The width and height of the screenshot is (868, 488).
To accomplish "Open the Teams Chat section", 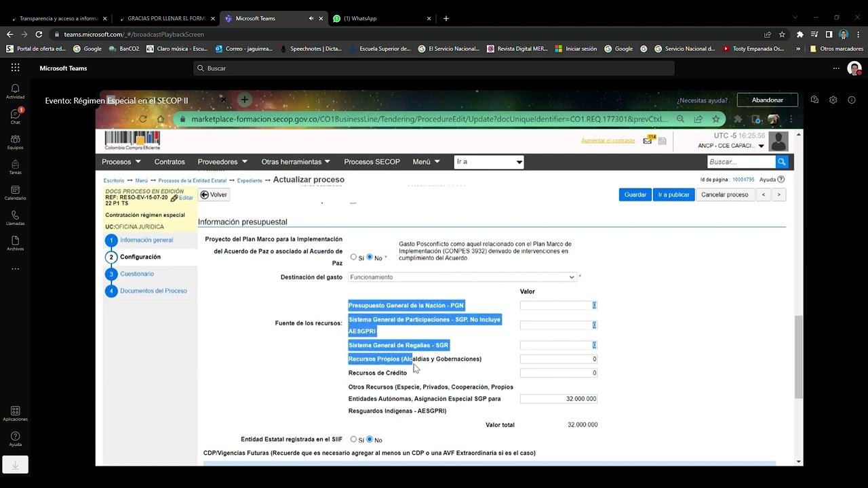I will point(15,116).
